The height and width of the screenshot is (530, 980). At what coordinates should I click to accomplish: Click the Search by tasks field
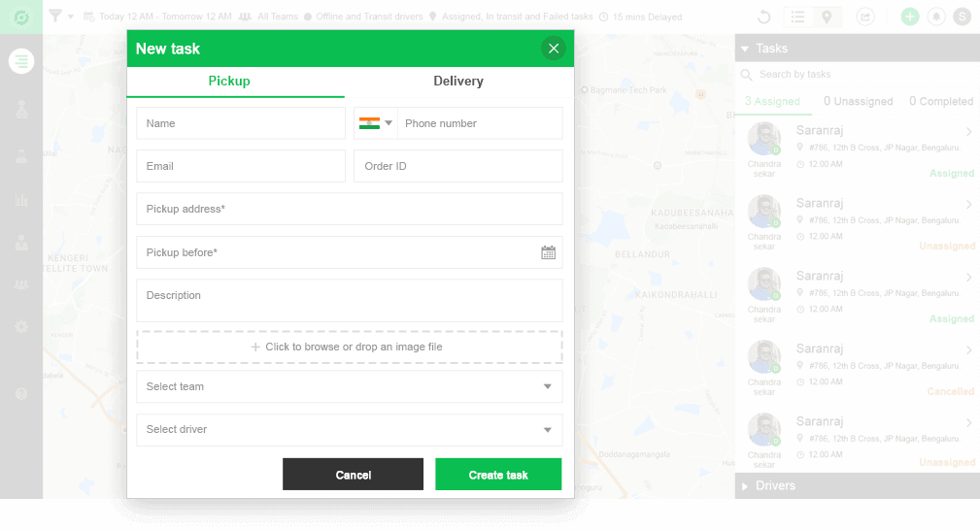point(858,75)
